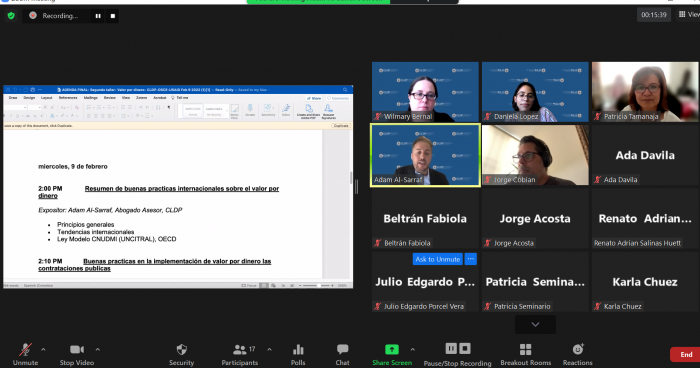The height and width of the screenshot is (368, 700).
Task: Open more options on Julio Edgardo tile
Action: [471, 259]
